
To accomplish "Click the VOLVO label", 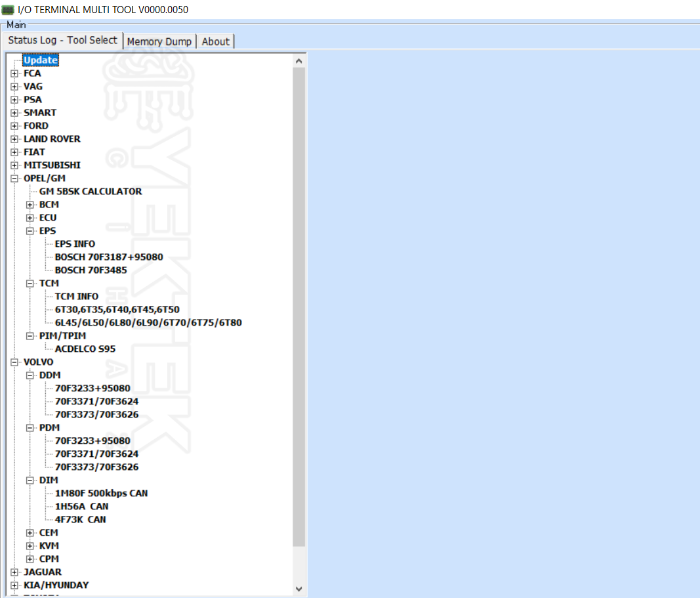I will click(39, 362).
